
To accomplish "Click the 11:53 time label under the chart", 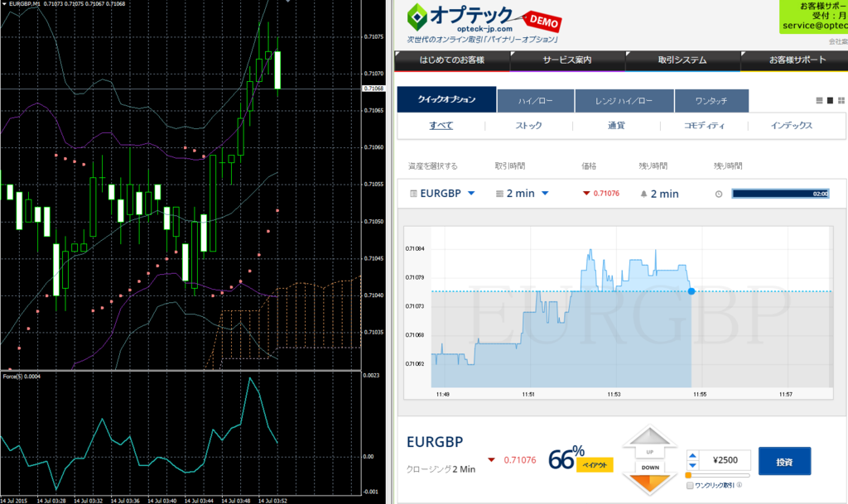I will [614, 394].
